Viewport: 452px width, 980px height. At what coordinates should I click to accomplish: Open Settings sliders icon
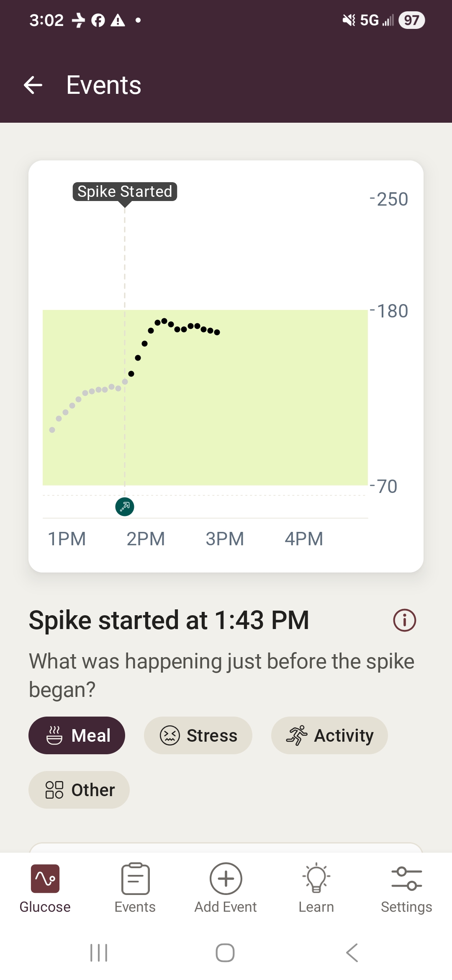click(x=406, y=888)
